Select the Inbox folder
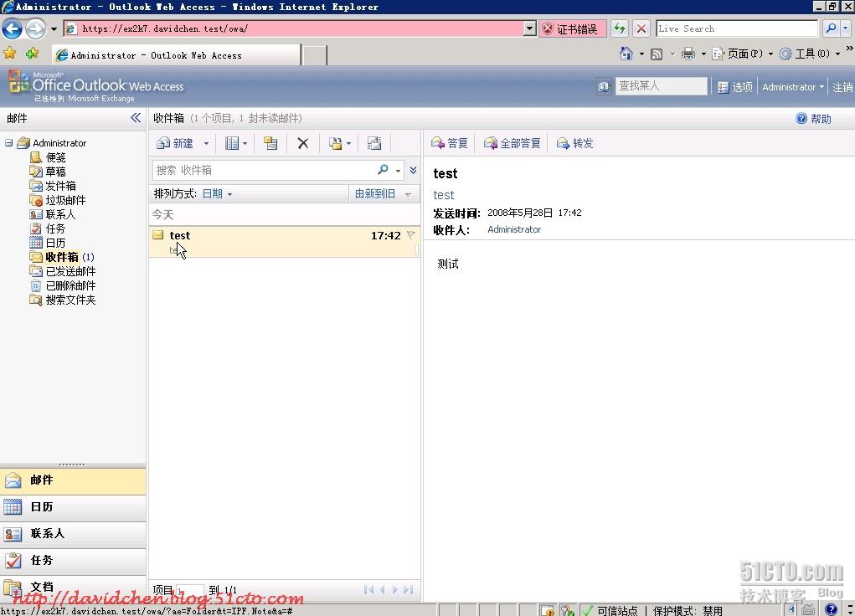Image resolution: width=855 pixels, height=616 pixels. (x=62, y=257)
